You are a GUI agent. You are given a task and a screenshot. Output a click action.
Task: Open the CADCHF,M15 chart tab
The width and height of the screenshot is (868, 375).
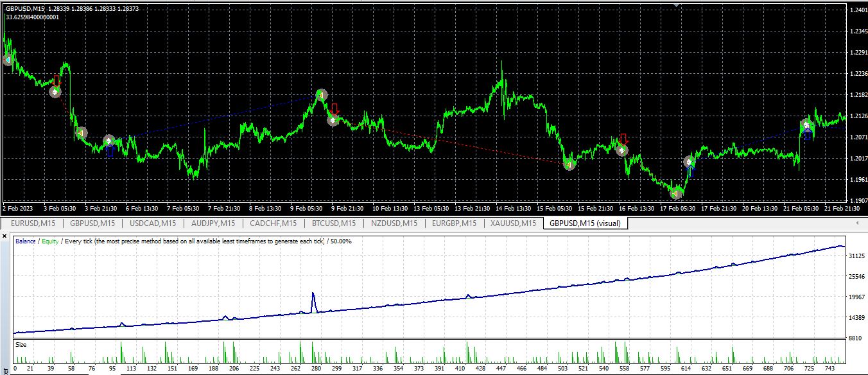point(273,223)
